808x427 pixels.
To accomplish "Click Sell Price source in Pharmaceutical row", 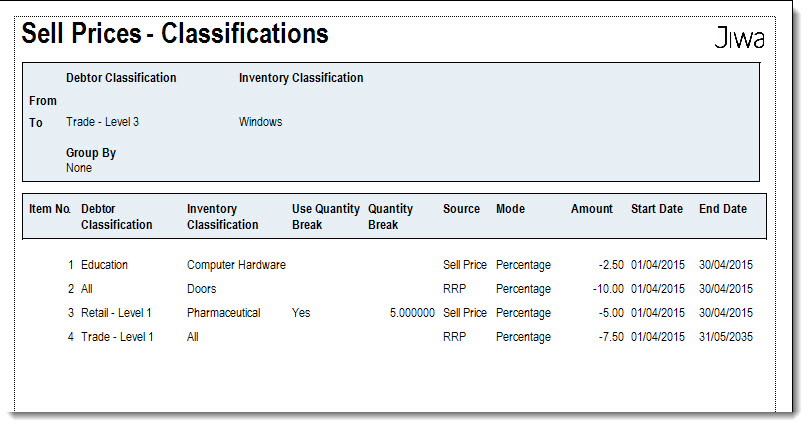I will pos(465,313).
